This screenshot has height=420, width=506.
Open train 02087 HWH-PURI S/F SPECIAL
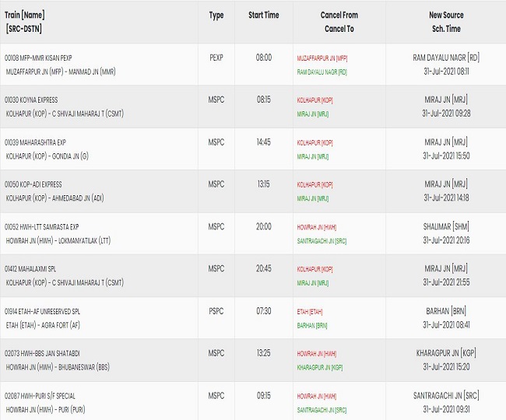click(x=40, y=396)
